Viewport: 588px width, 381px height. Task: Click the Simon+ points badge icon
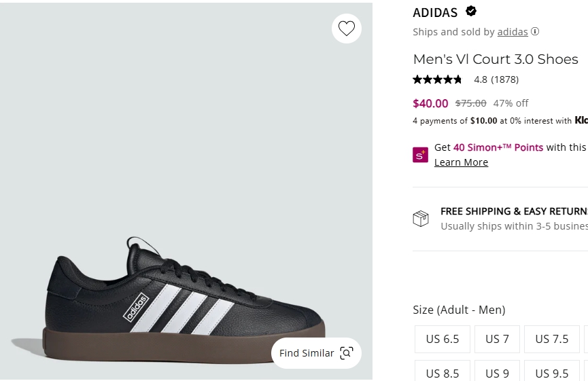point(420,155)
